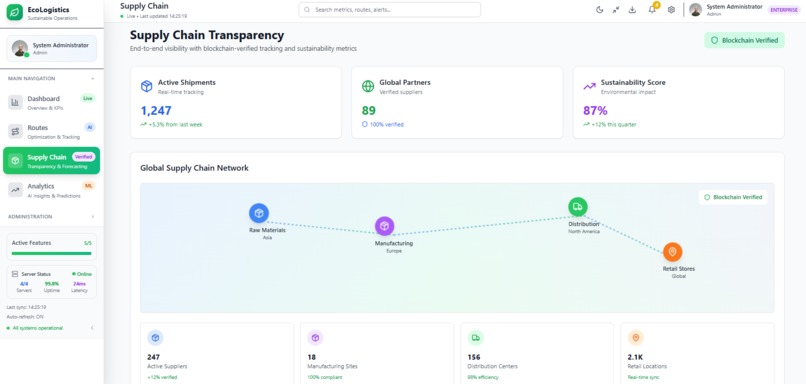This screenshot has width=806, height=384.
Task: Click the Retail Locations pin icon
Action: pos(636,338)
